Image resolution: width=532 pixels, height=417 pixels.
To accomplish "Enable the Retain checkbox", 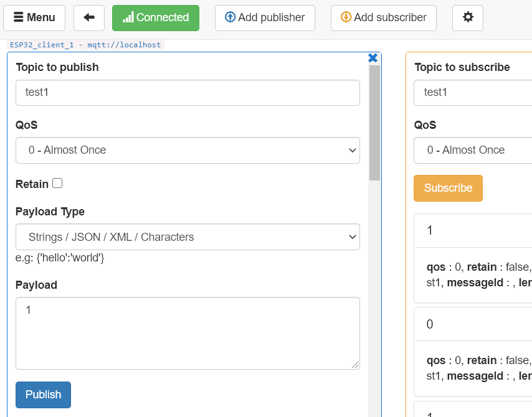I will [57, 183].
